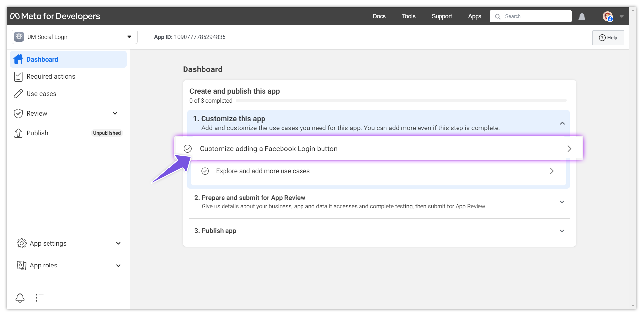Viewport: 644px width, 317px height.
Task: Click the Help button
Action: coord(608,37)
